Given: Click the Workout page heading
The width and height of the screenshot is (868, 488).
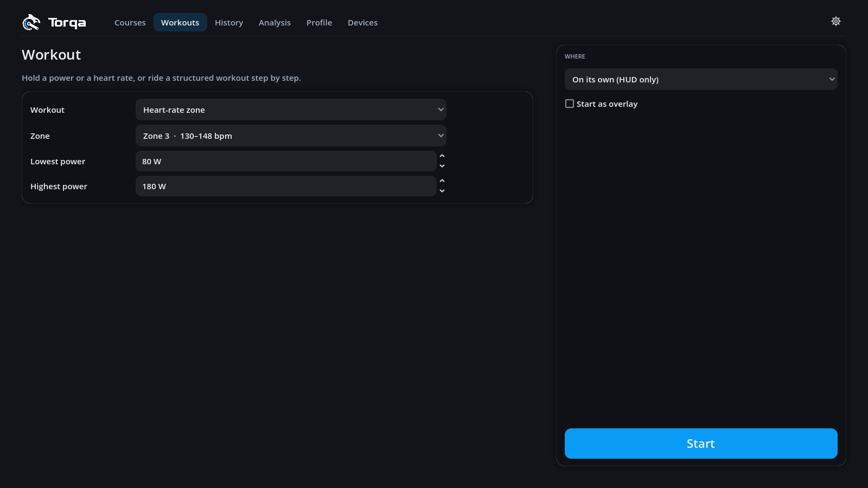Looking at the screenshot, I should (x=52, y=55).
